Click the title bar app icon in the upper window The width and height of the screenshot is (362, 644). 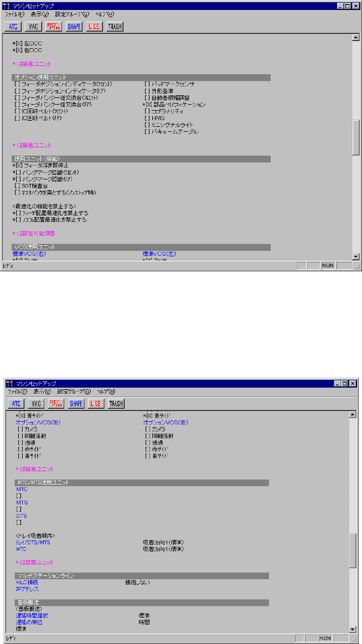tap(7, 6)
